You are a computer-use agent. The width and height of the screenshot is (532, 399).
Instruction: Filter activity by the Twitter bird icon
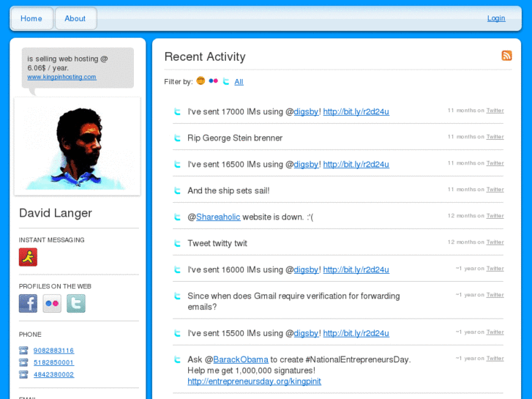point(226,81)
